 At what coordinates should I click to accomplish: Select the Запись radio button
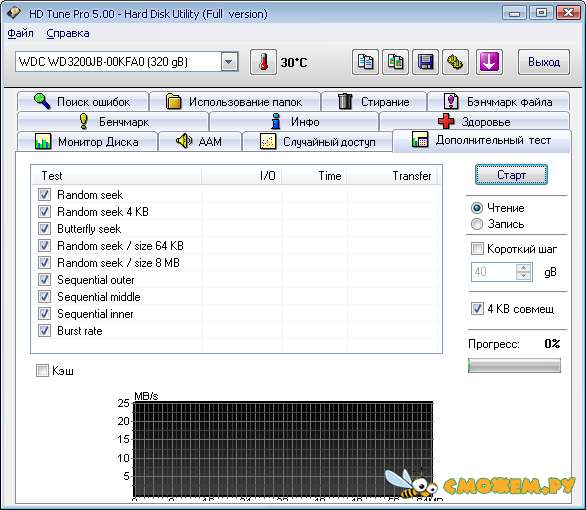[x=477, y=224]
